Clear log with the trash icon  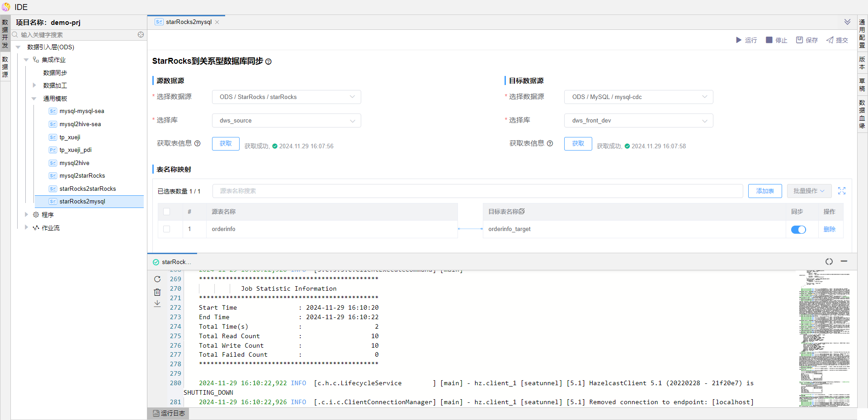157,292
